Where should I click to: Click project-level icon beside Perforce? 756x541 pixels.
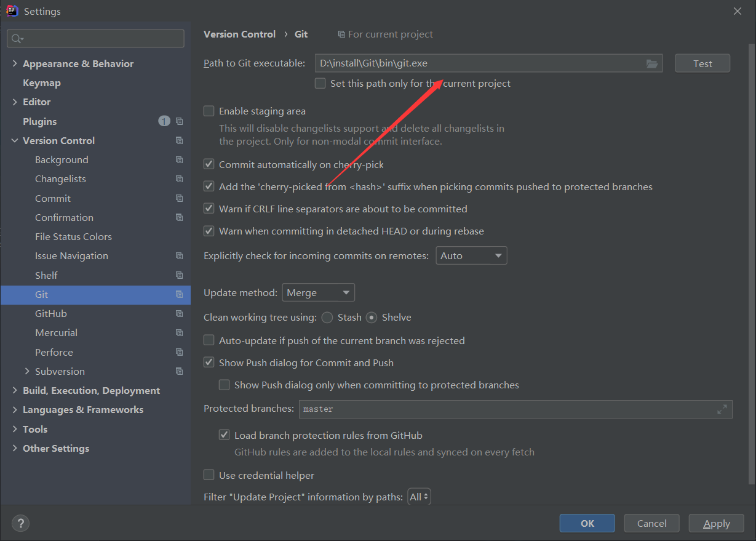click(179, 352)
